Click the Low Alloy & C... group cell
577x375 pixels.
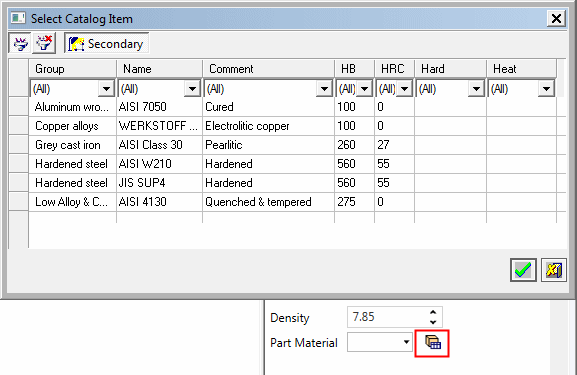tap(72, 202)
